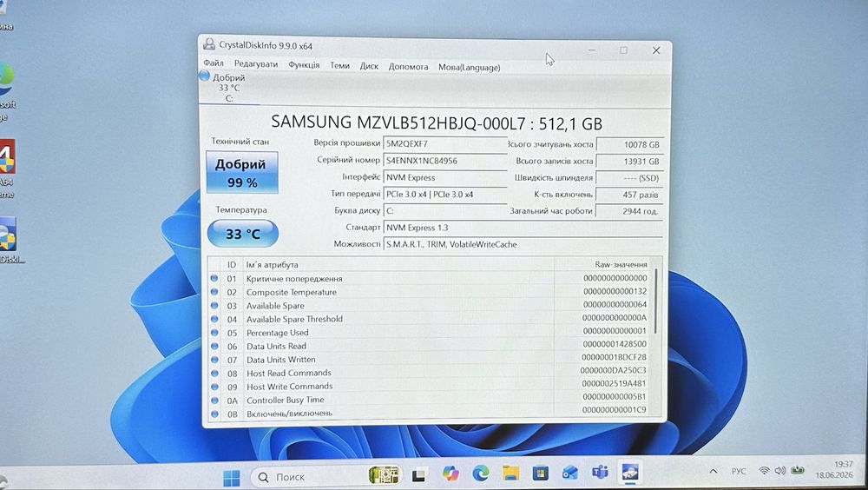Image resolution: width=868 pixels, height=490 pixels.
Task: Open the Редагувати menu
Action: pos(256,63)
